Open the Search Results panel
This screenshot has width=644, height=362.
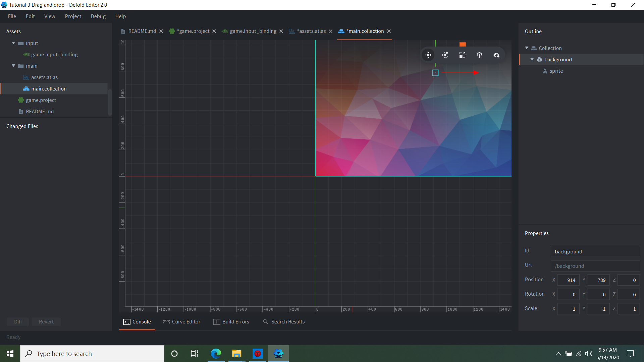click(283, 321)
